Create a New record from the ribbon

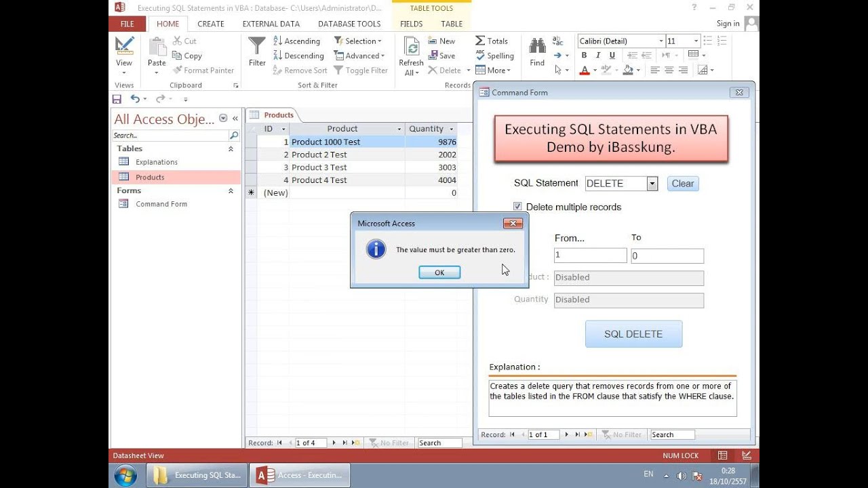441,41
